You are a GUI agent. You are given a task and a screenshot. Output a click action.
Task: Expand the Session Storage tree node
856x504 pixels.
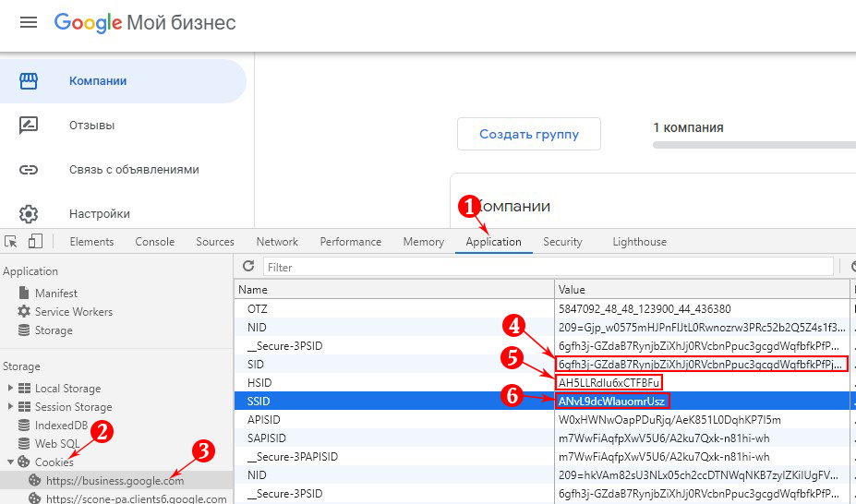click(x=10, y=407)
